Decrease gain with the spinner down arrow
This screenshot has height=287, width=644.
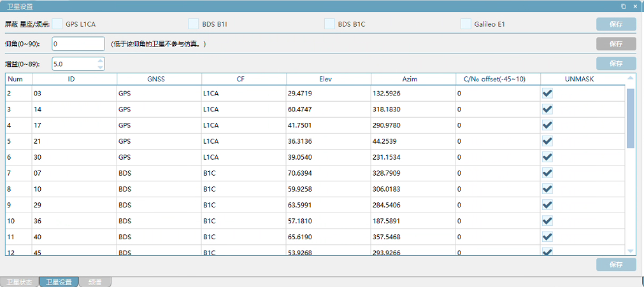[100, 67]
